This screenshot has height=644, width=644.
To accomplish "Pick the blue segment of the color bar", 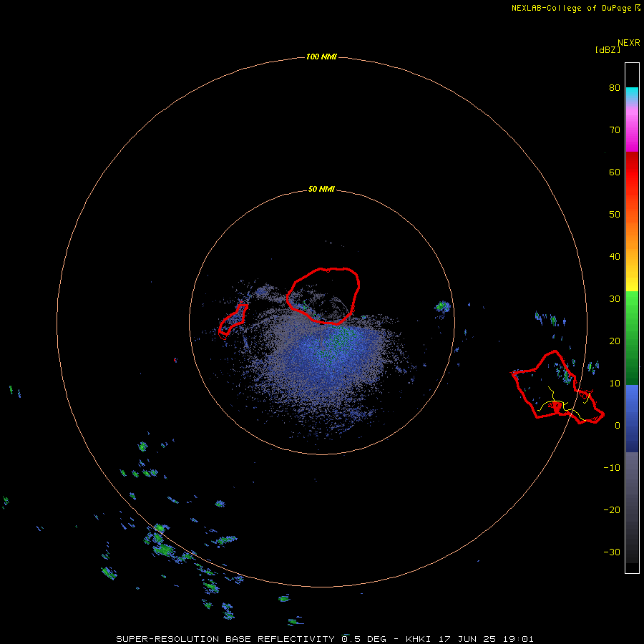I will [x=632, y=418].
